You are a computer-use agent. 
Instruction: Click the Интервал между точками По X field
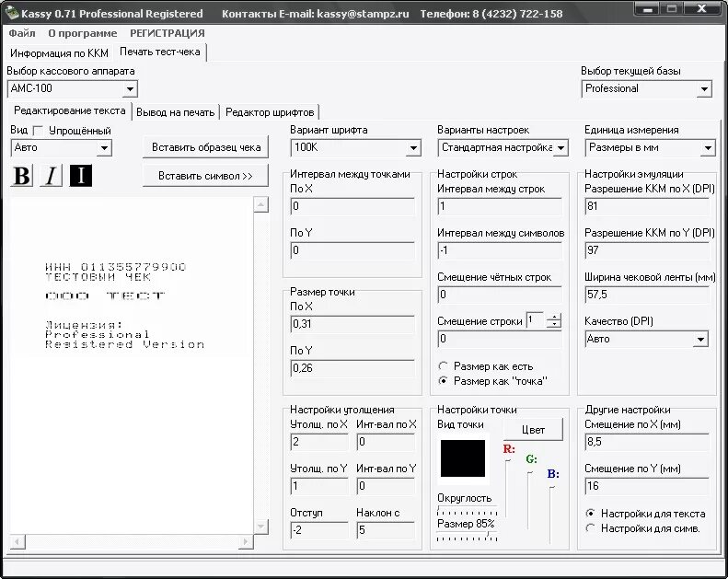[352, 206]
